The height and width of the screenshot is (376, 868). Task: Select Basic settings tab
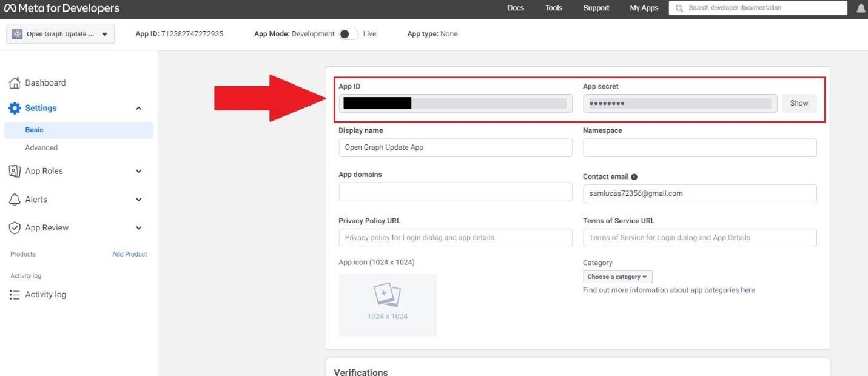click(78, 130)
